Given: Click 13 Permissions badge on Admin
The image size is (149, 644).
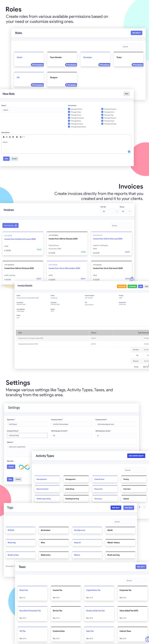Looking at the screenshot, I should pos(37,65).
